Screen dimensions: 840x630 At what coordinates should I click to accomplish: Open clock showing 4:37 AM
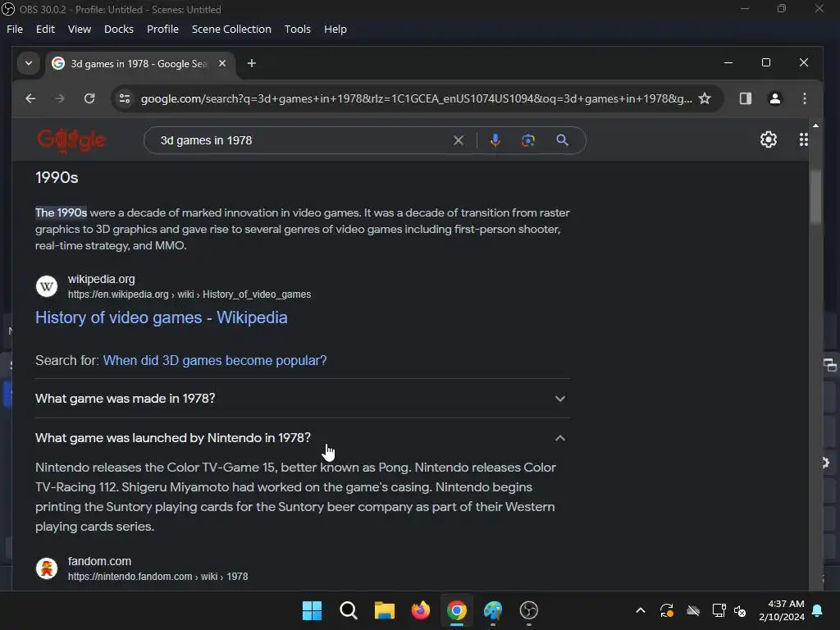click(x=782, y=610)
